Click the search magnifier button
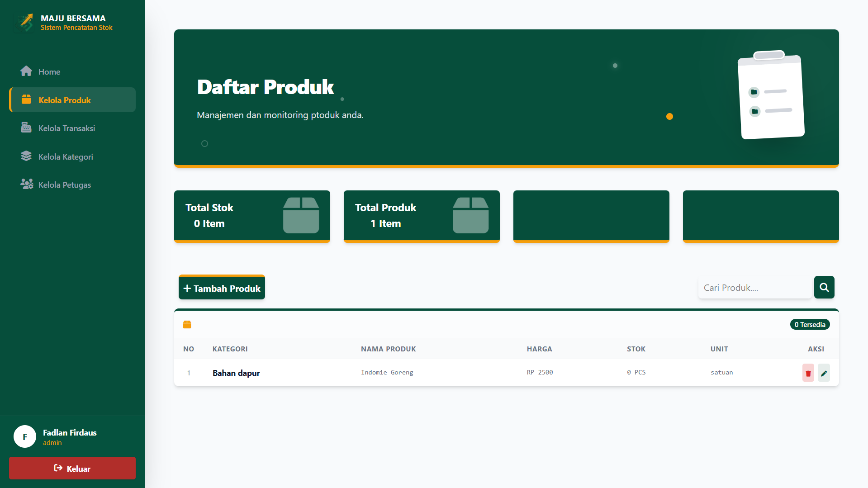868x488 pixels. tap(824, 287)
